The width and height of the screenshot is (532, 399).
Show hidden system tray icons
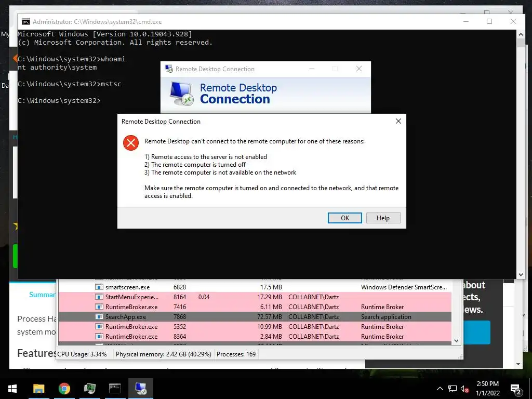pos(440,389)
